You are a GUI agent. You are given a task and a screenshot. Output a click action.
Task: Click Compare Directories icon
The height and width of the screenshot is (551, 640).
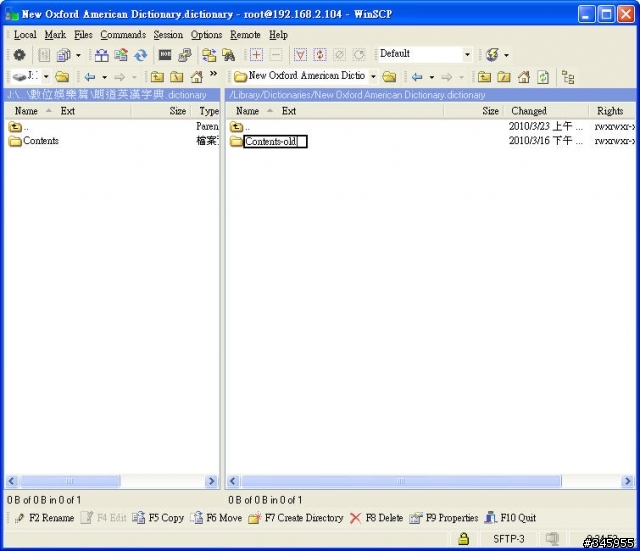[101, 55]
